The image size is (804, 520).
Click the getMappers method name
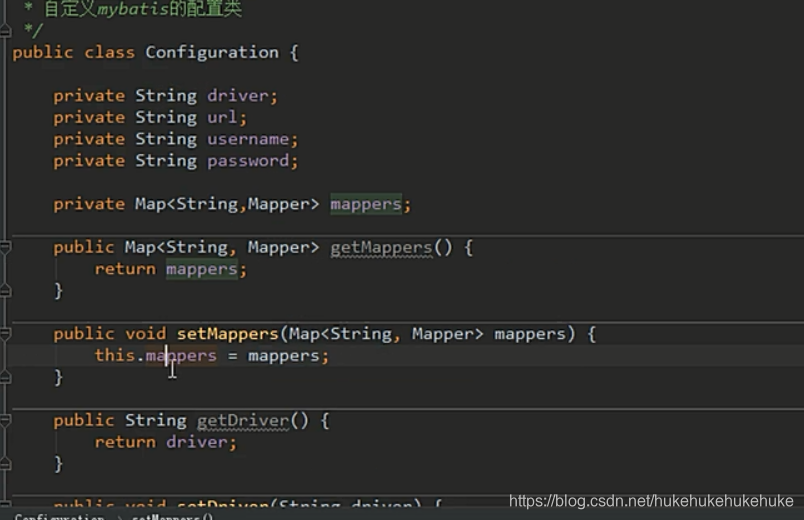tap(381, 248)
